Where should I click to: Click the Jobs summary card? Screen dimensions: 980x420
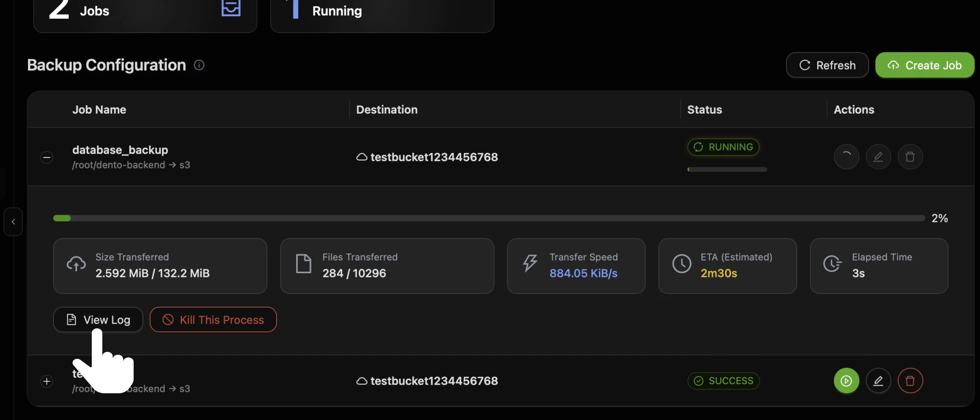point(145,16)
